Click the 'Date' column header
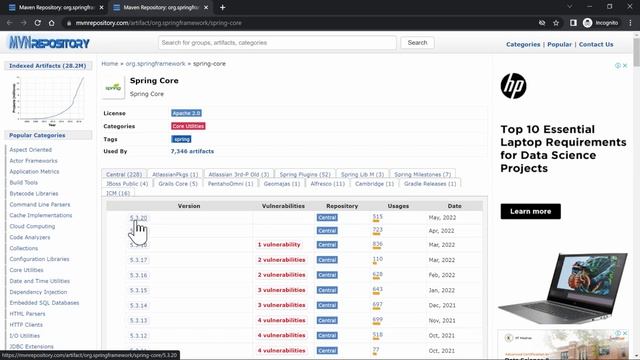 tap(454, 206)
